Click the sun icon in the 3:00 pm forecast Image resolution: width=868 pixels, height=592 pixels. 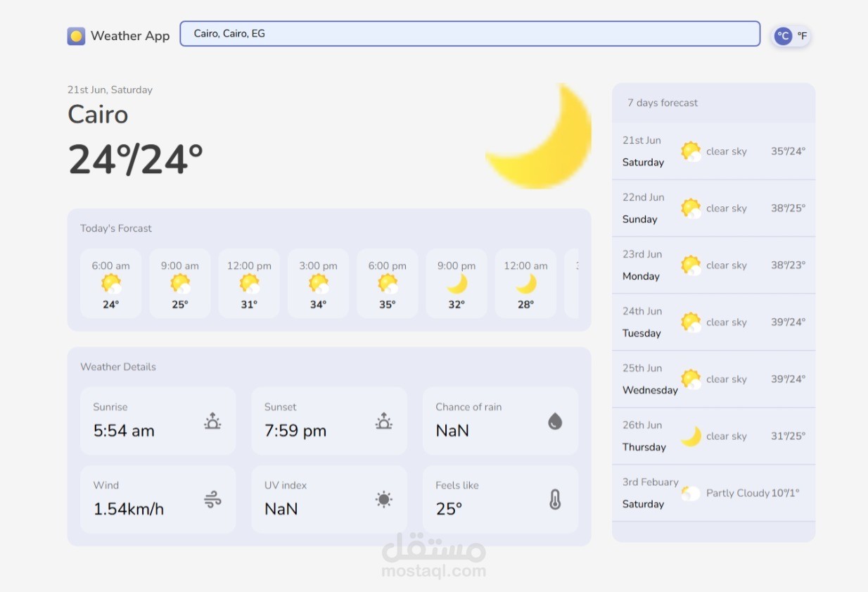319,284
